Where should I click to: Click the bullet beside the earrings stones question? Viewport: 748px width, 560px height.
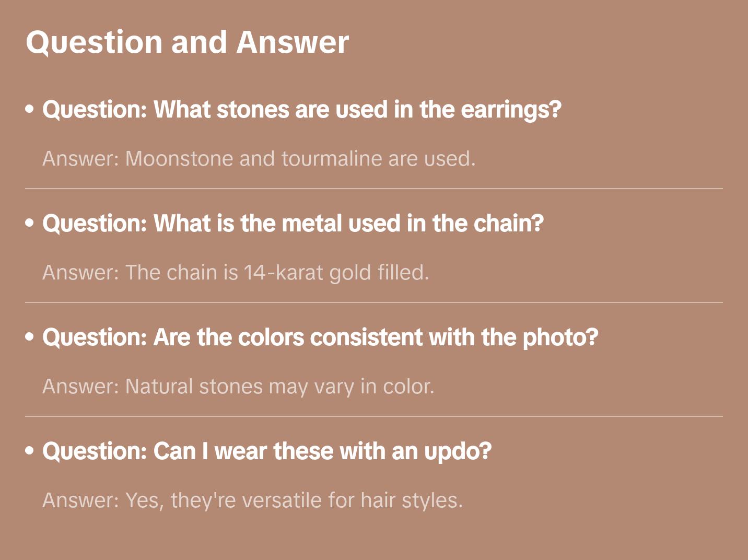30,109
